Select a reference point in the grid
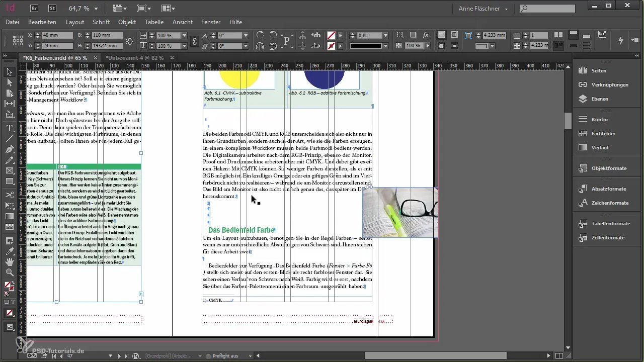 [18, 41]
